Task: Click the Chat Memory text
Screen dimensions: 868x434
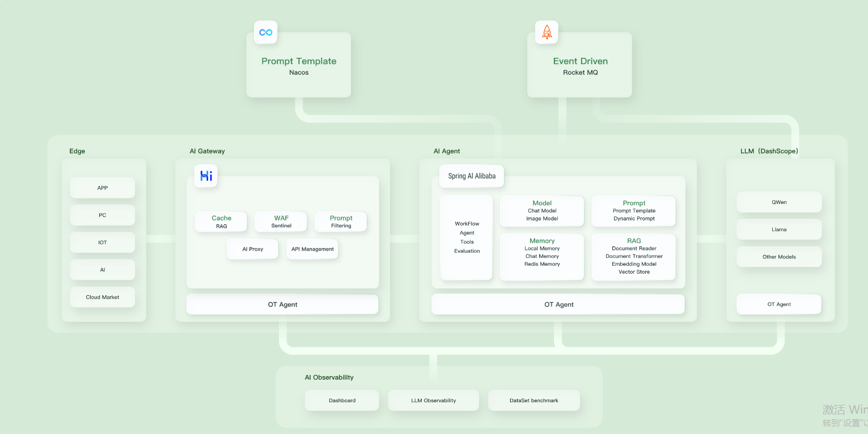Action: [x=542, y=257]
